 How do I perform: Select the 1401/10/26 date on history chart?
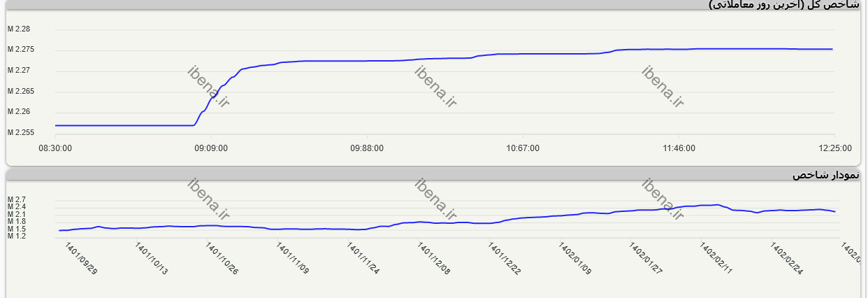[222, 258]
